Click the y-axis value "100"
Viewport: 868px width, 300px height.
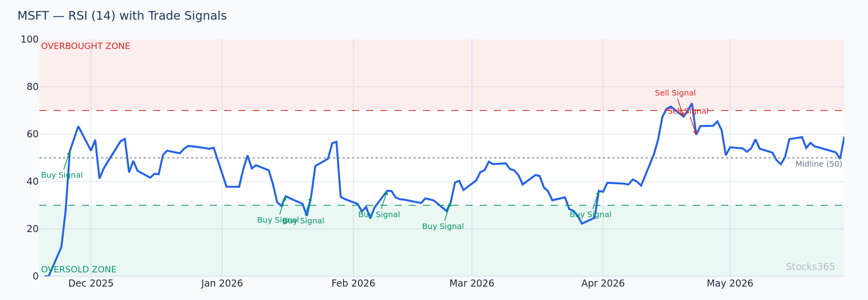(x=30, y=39)
